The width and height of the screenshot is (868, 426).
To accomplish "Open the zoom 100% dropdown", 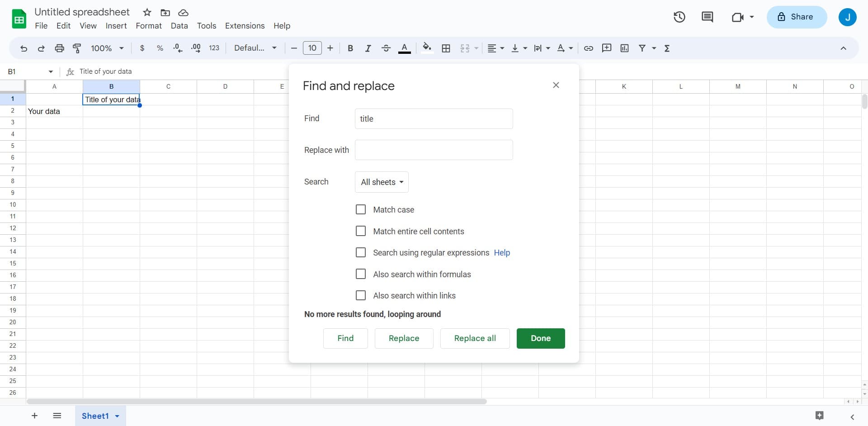I will click(107, 48).
